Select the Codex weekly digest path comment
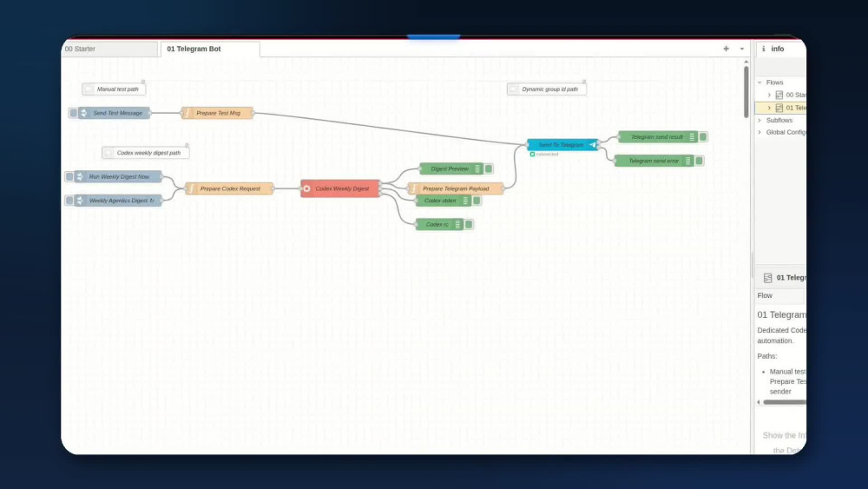This screenshot has width=868, height=489. (146, 153)
